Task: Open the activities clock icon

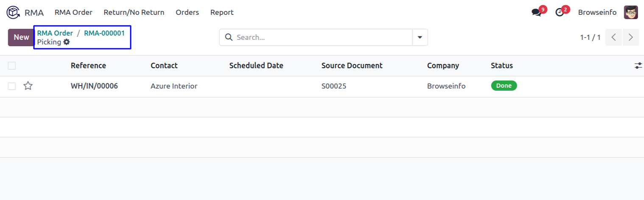Action: point(560,13)
